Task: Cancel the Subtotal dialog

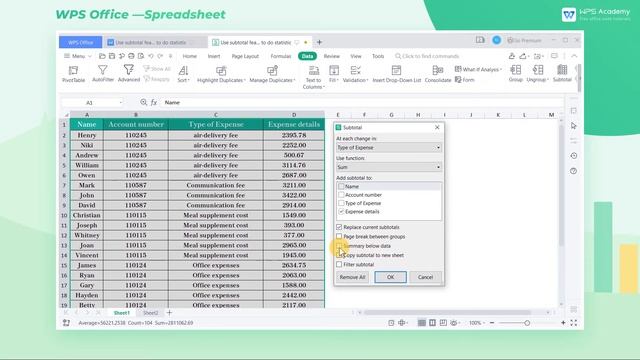Action: (x=425, y=277)
